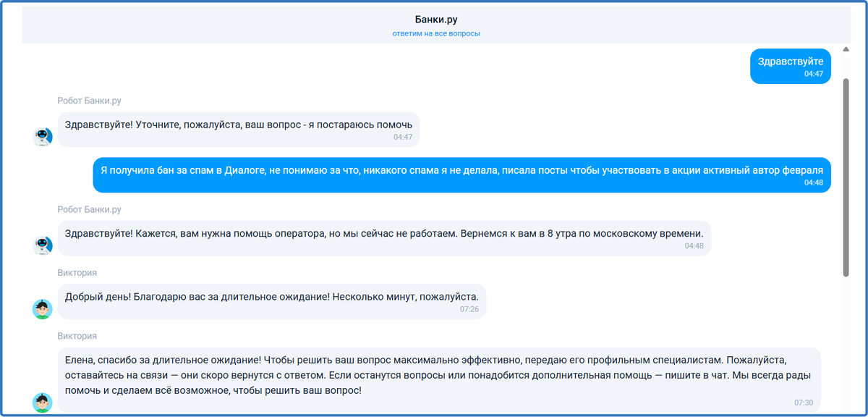Image resolution: width=868 pixels, height=417 pixels.
Task: Click the message 'Добрый день! Благодарю вас за длительное ожидание'
Action: 272,301
